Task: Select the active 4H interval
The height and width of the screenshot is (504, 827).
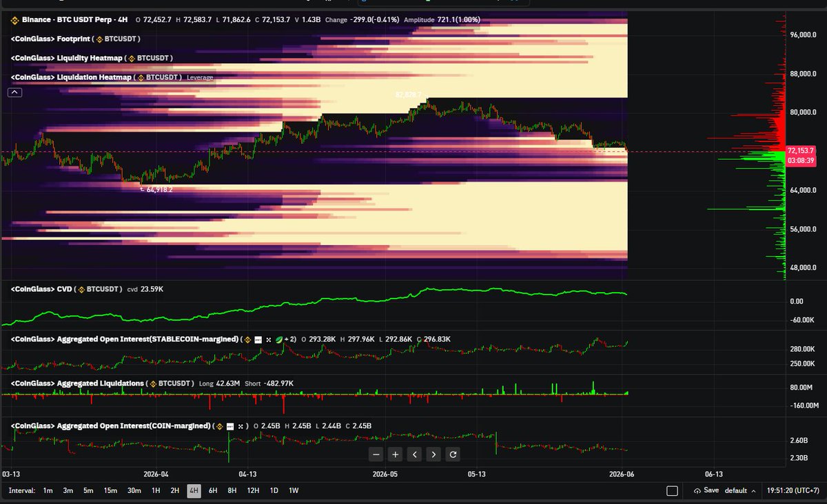Action: [x=194, y=490]
